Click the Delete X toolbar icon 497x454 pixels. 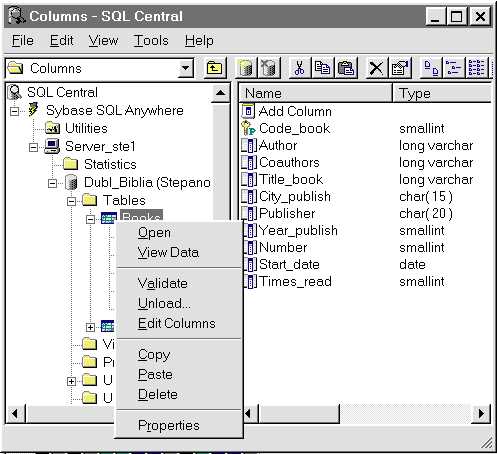click(x=376, y=68)
